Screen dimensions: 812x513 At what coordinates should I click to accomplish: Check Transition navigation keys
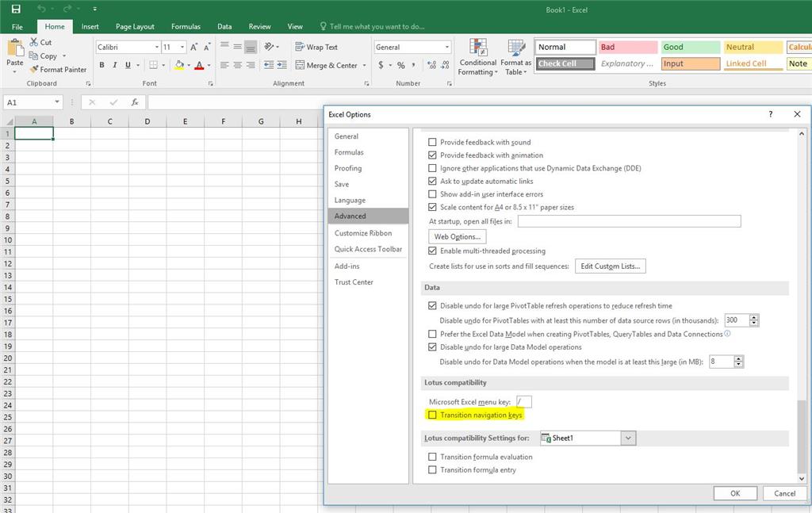[x=432, y=415]
